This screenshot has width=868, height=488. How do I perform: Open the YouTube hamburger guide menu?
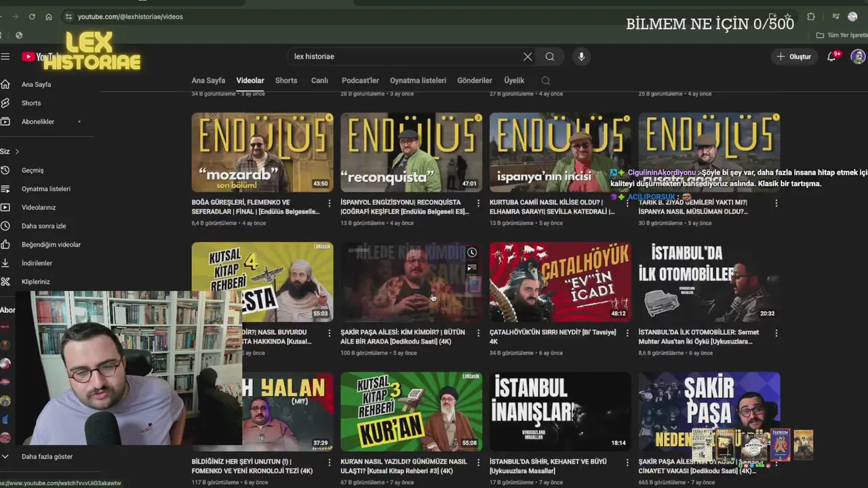(x=5, y=57)
